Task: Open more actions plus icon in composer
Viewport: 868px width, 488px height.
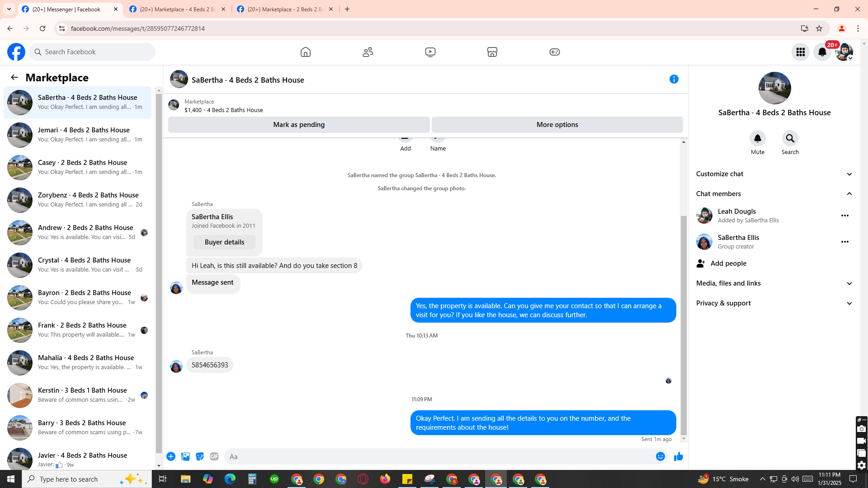Action: pos(171,456)
